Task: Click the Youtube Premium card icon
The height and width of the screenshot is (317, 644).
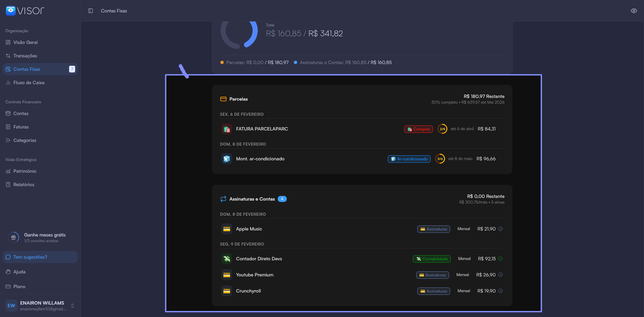Action: [227, 275]
